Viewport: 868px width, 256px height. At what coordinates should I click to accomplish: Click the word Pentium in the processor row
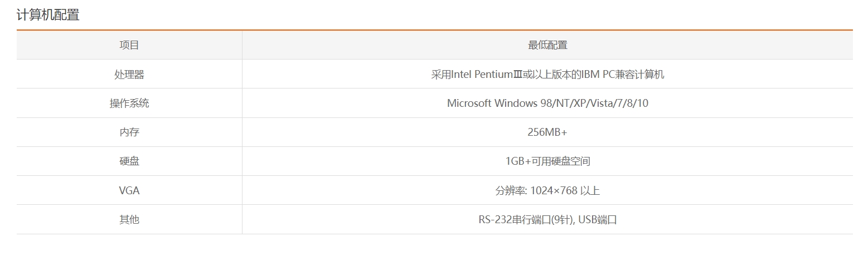493,74
